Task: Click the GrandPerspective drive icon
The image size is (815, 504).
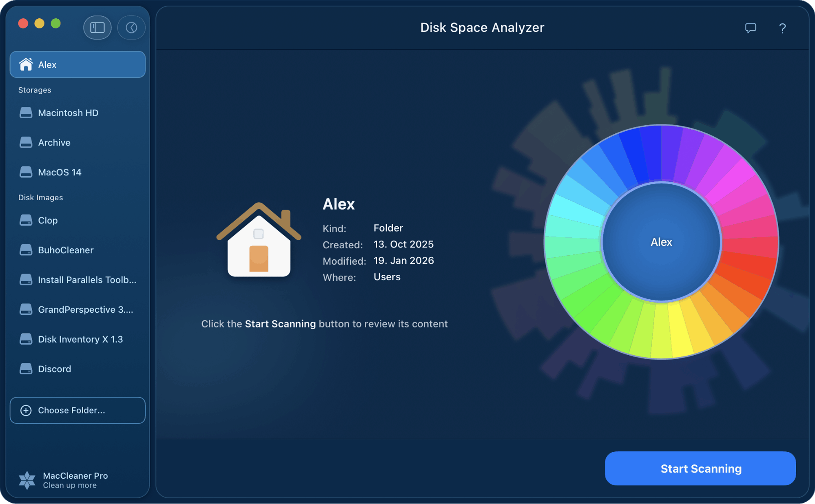Action: point(26,310)
